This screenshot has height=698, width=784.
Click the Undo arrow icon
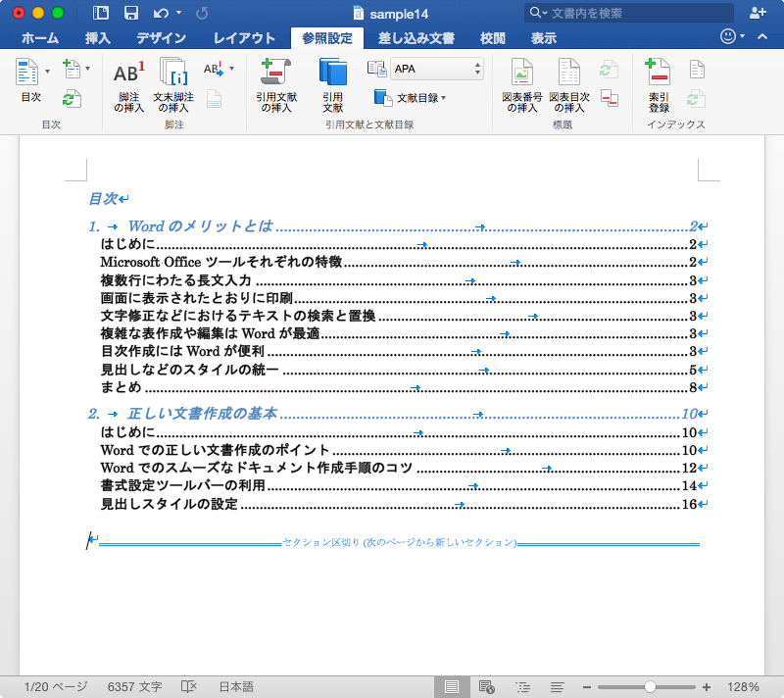(x=161, y=14)
